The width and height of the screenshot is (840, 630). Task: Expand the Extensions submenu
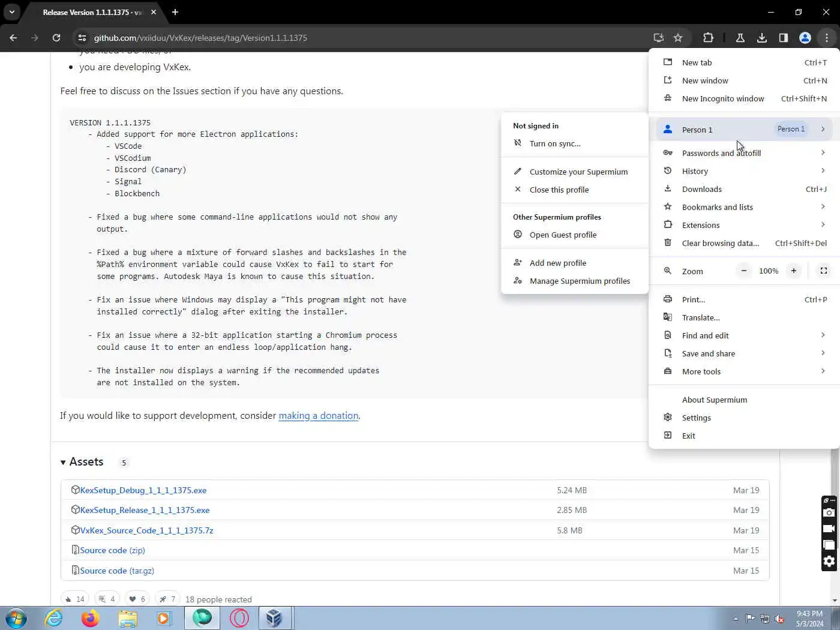click(743, 225)
